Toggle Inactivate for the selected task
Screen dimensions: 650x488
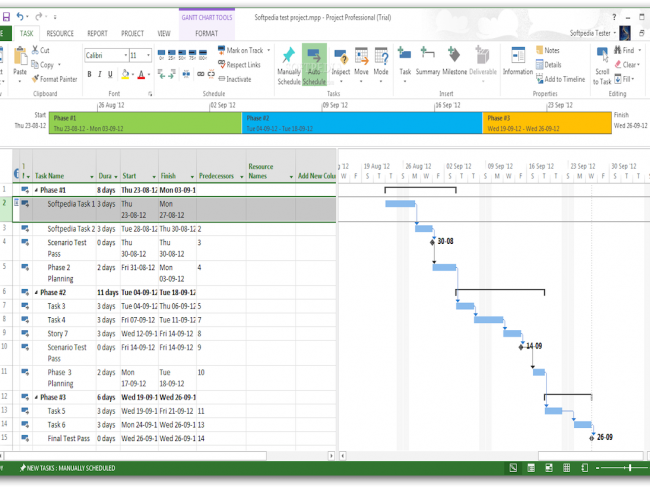point(235,79)
